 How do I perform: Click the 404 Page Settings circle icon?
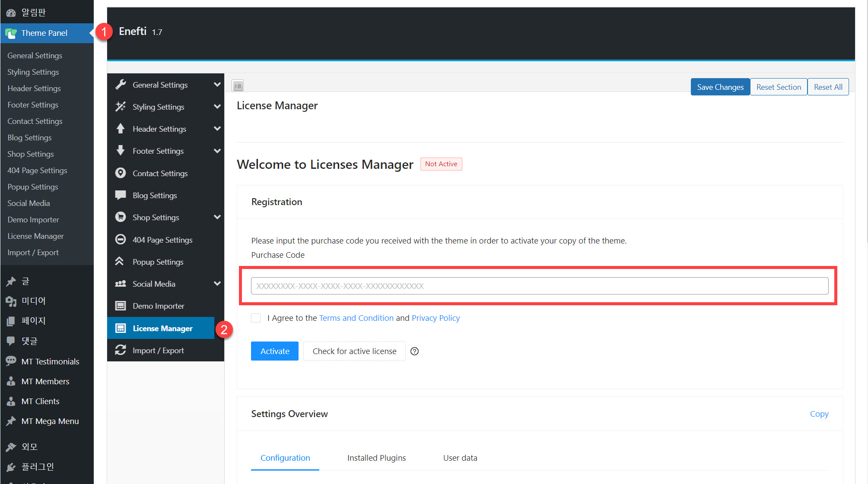tap(121, 240)
